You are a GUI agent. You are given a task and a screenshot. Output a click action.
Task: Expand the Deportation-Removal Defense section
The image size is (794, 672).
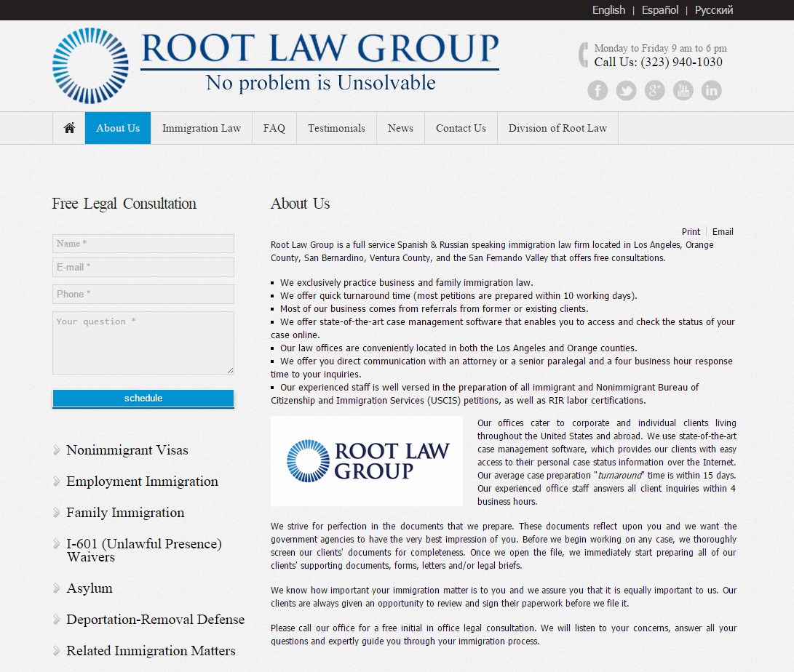coord(156,620)
